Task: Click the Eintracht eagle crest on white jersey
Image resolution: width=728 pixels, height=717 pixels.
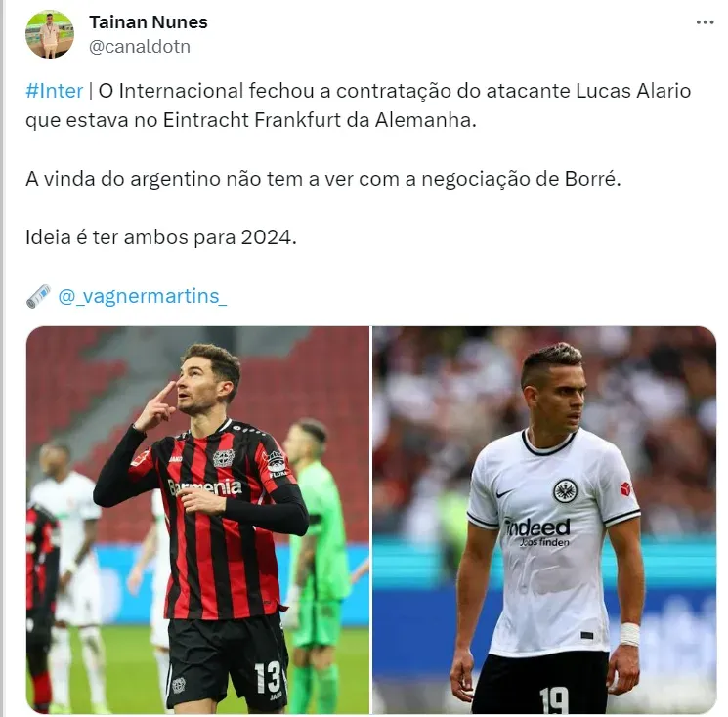Action: click(x=565, y=491)
